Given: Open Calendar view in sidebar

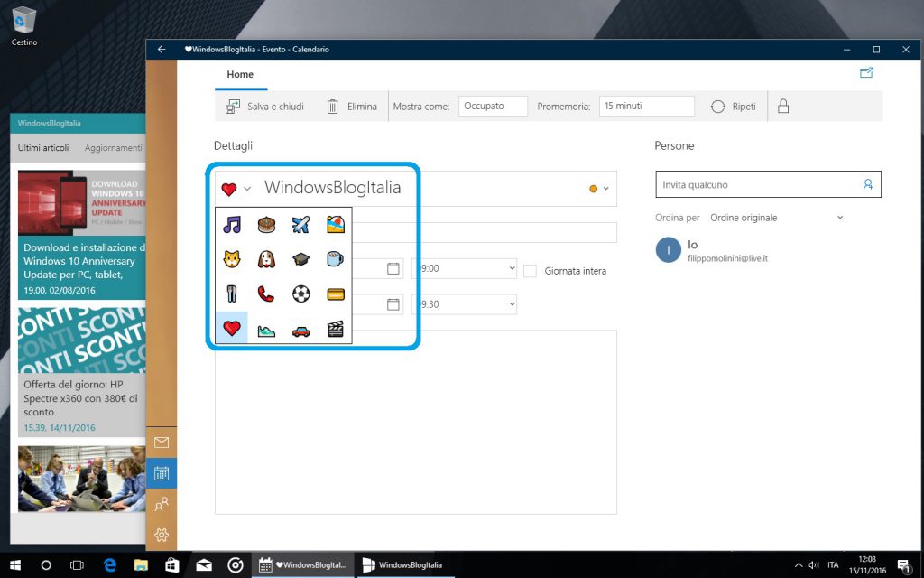Looking at the screenshot, I should 162,473.
